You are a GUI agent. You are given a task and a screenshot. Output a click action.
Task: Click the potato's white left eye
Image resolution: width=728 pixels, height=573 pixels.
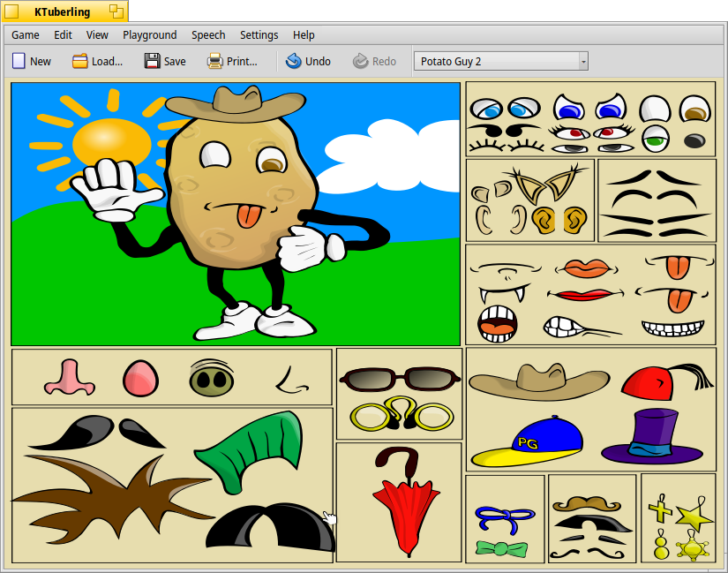pos(215,155)
